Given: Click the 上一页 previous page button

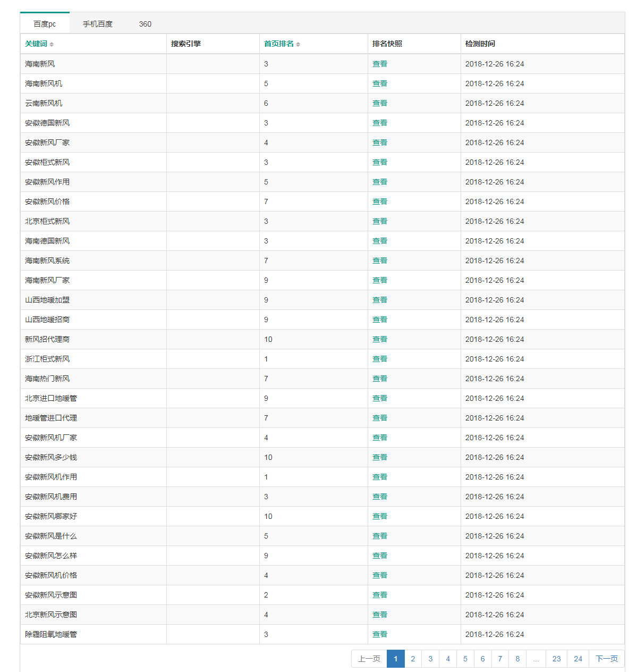Looking at the screenshot, I should tap(369, 659).
